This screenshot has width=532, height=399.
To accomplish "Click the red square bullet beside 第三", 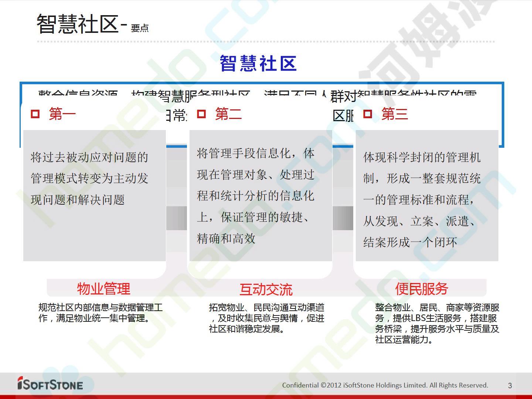I will point(368,114).
